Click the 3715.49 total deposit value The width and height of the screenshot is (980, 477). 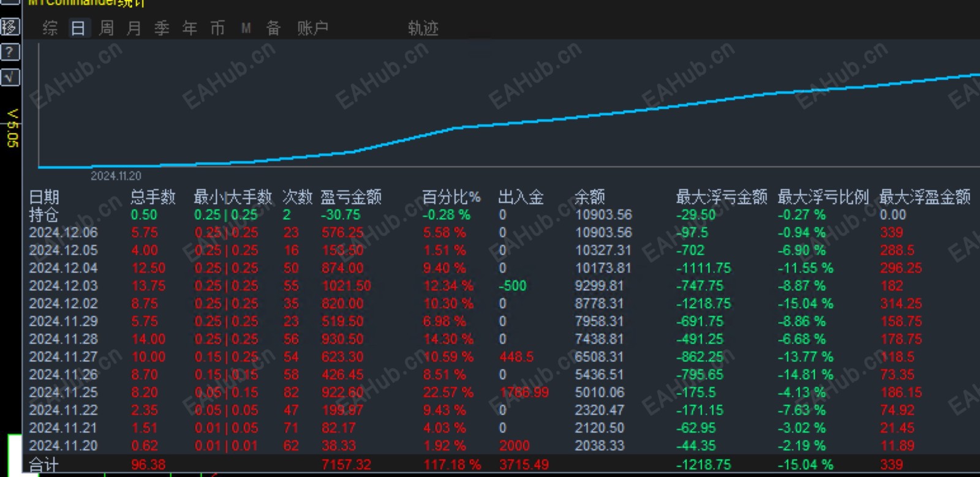(524, 465)
